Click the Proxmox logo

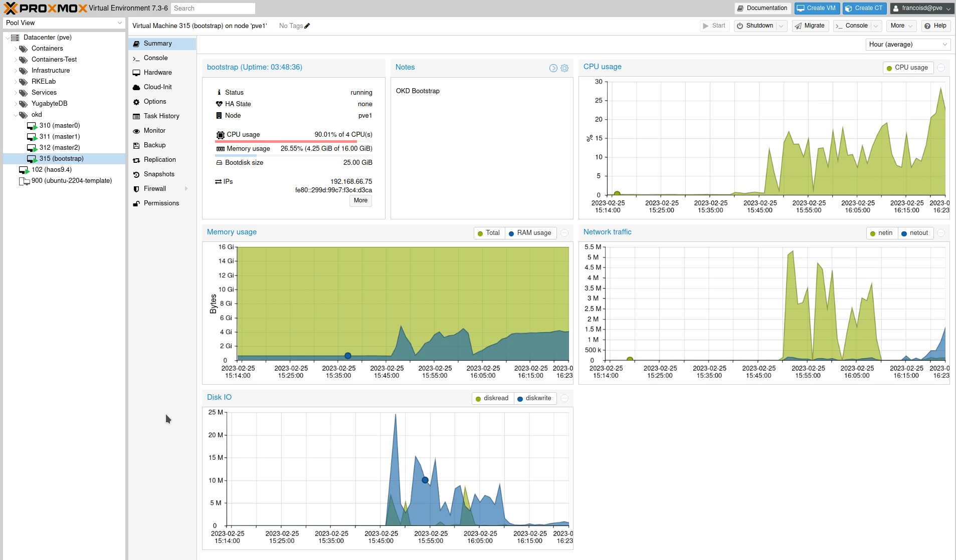45,8
